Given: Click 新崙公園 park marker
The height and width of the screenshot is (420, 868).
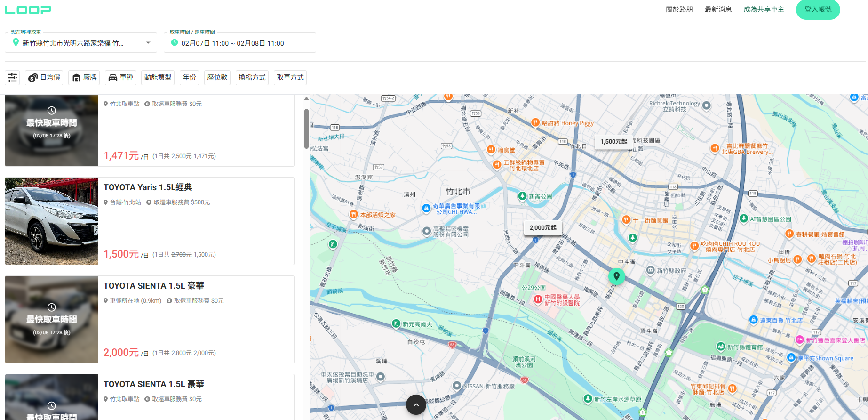Looking at the screenshot, I should coord(522,196).
